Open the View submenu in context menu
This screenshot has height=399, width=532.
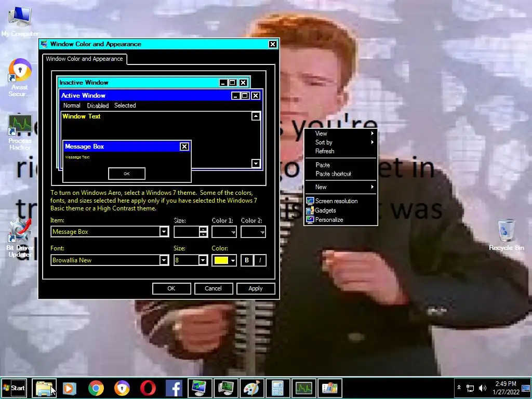341,134
